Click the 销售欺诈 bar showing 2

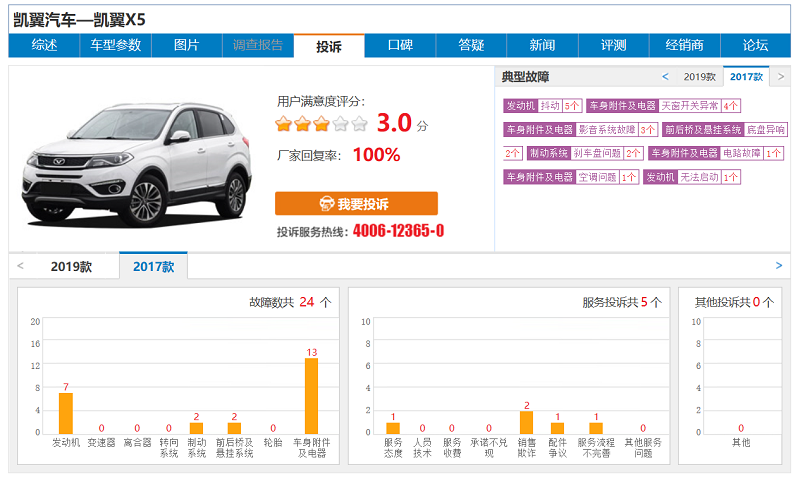point(527,422)
